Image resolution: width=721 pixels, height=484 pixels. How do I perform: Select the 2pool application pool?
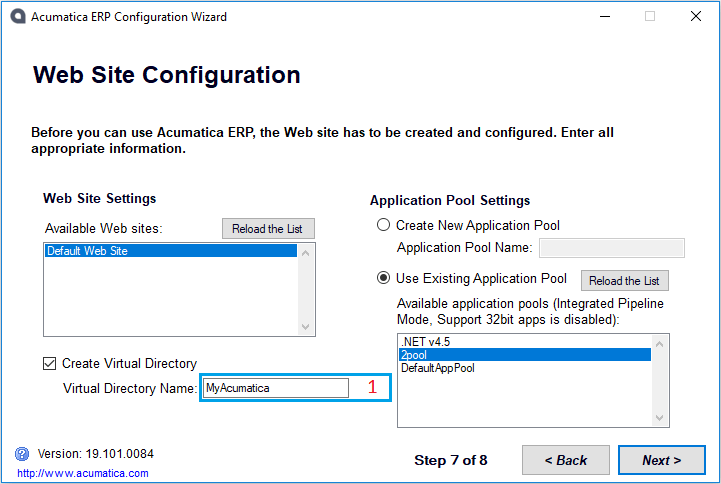coord(525,354)
